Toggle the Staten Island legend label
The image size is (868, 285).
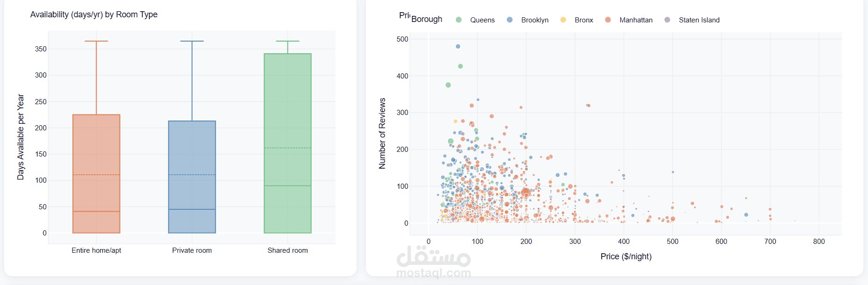[699, 20]
